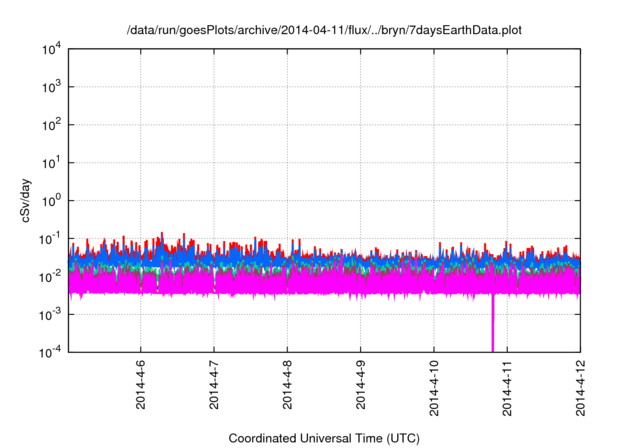Click the 2014-4-9 date tick label
Screen dimensions: 640x448
click(360, 384)
